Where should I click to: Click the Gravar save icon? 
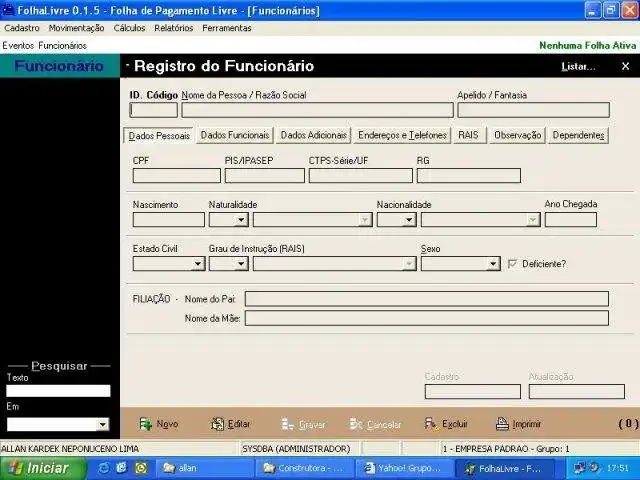[287, 424]
